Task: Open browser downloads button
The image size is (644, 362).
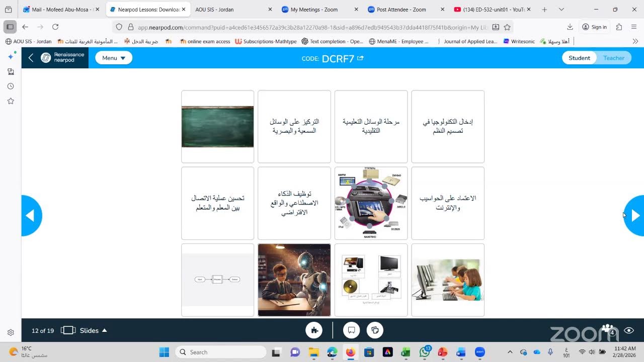Action: tap(570, 27)
